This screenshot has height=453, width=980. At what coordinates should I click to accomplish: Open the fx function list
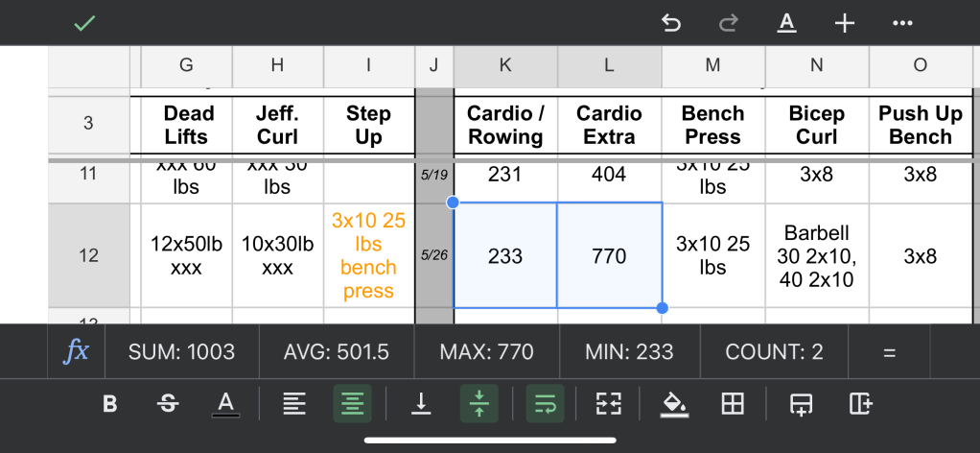(x=76, y=351)
